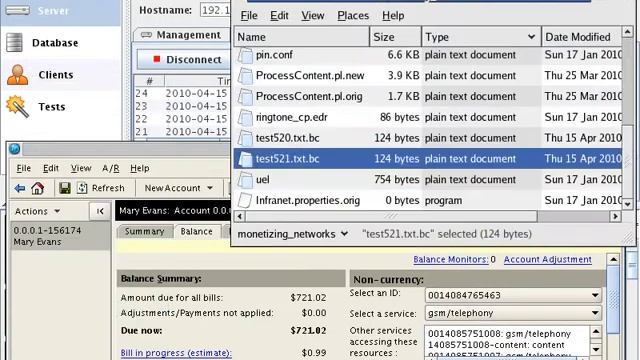
Task: Open the Edit menu in account window
Action: coord(51,168)
